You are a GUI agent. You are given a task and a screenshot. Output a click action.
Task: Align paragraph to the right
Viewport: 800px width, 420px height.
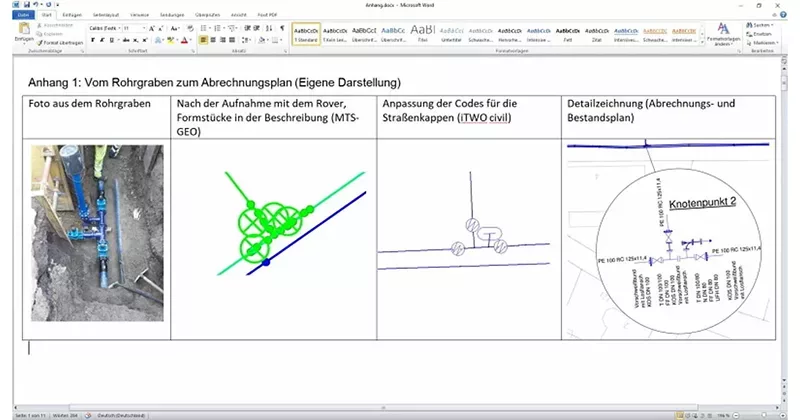(222, 40)
